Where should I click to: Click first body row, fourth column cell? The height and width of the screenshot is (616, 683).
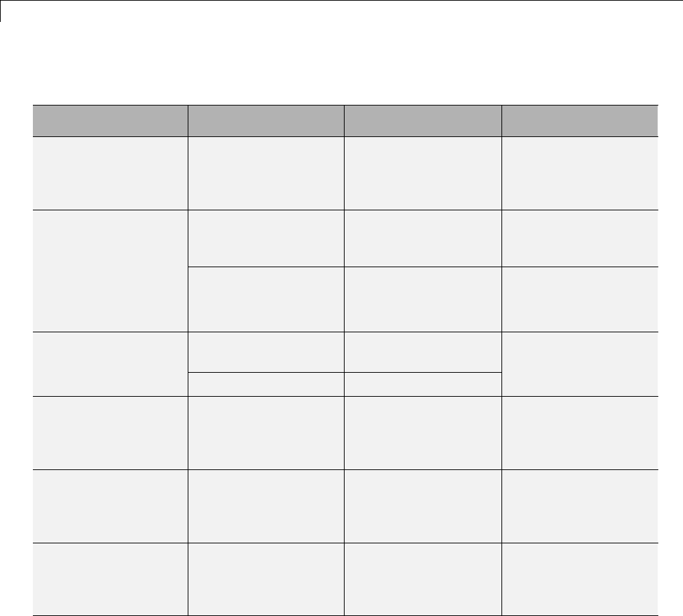pyautogui.click(x=580, y=173)
